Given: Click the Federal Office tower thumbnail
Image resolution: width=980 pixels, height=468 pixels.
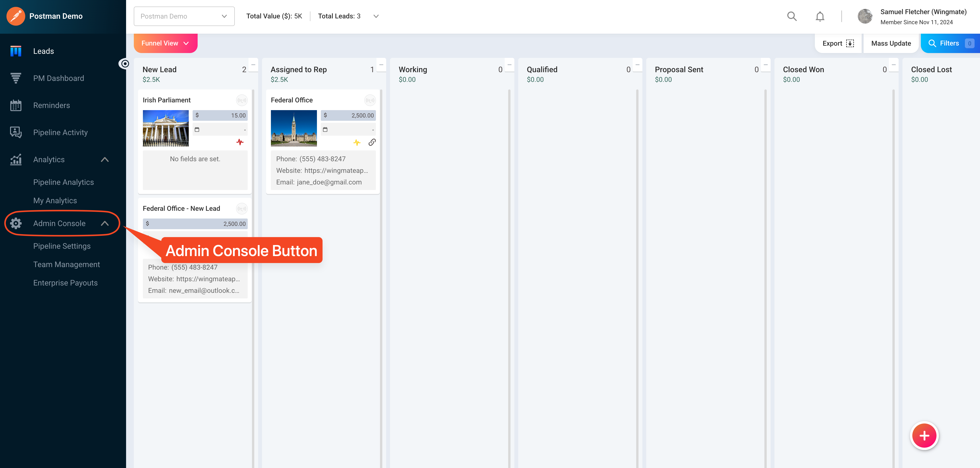Looking at the screenshot, I should coord(294,128).
